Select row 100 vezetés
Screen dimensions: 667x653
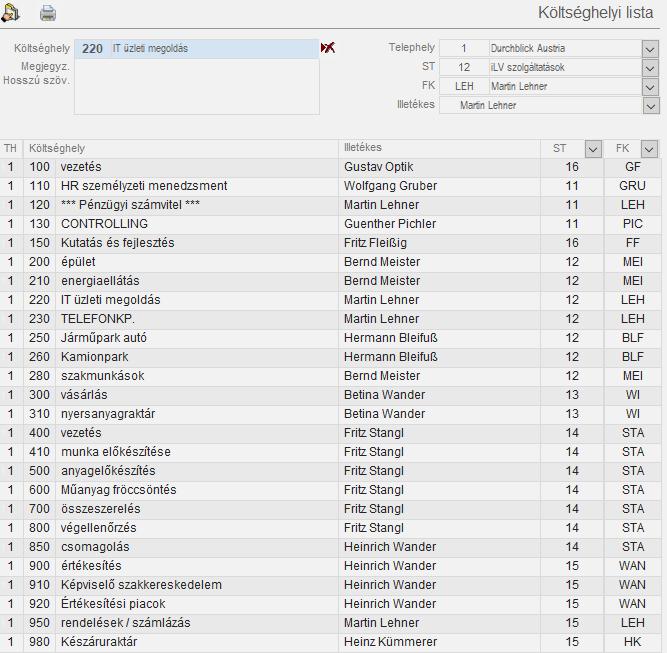[330, 167]
